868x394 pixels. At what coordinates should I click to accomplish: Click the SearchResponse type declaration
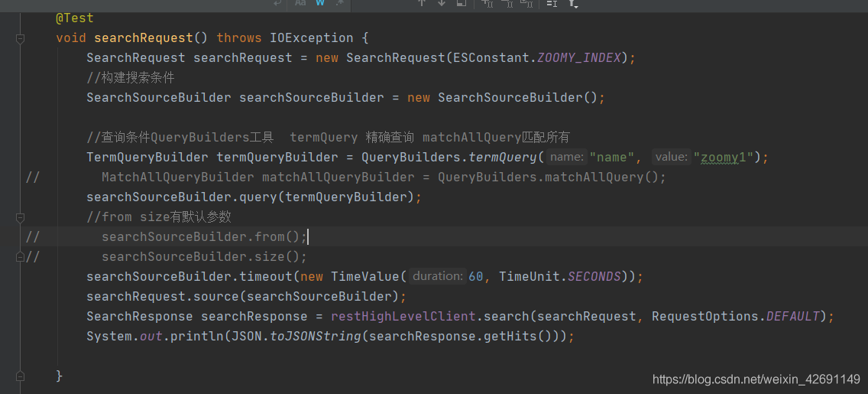140,317
